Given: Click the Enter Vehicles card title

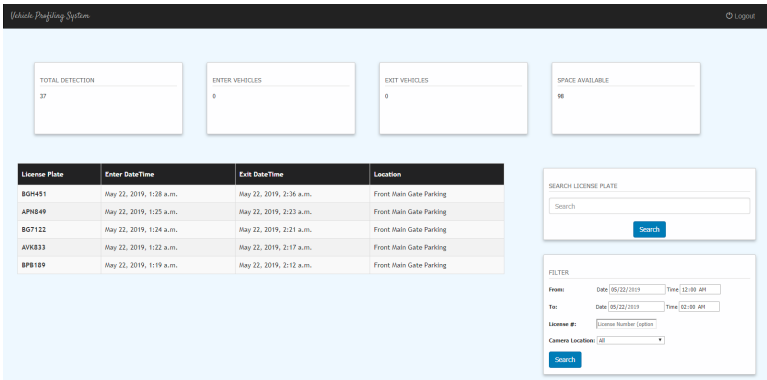Looking at the screenshot, I should [237, 80].
